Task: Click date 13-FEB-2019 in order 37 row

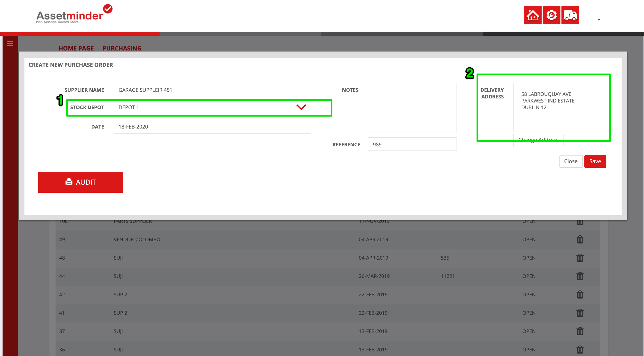Action: [373, 331]
